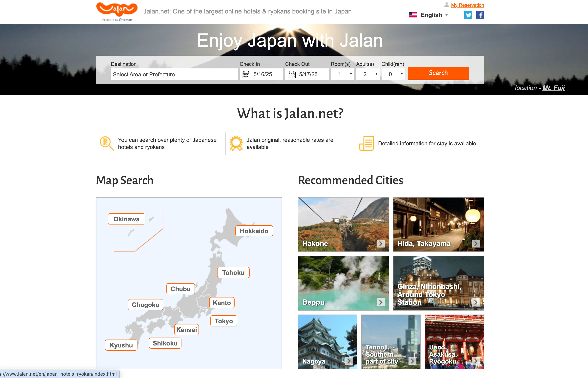
Task: Click arrow icon on Beppu tile
Action: click(380, 302)
